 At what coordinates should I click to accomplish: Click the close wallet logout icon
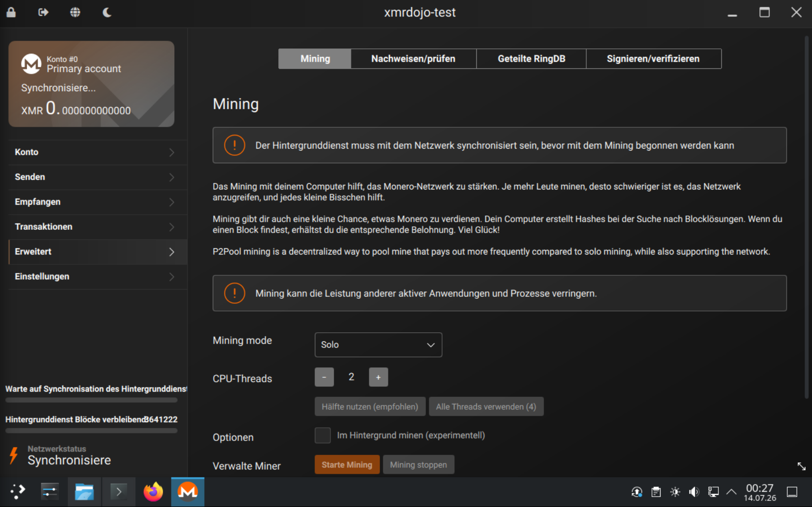click(x=43, y=12)
